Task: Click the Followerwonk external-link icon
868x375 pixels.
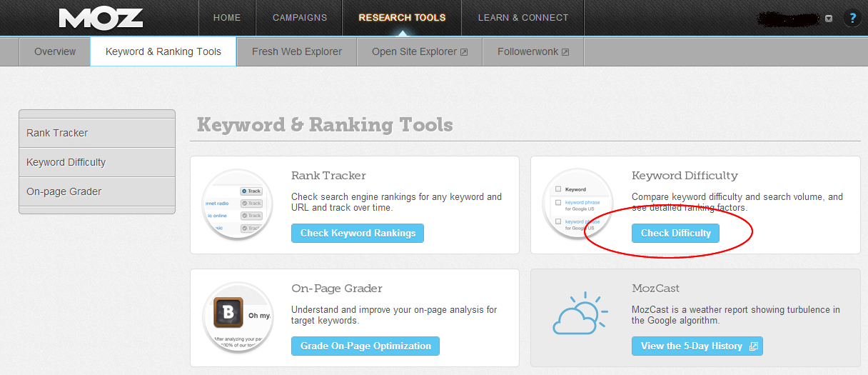Action: pyautogui.click(x=565, y=52)
